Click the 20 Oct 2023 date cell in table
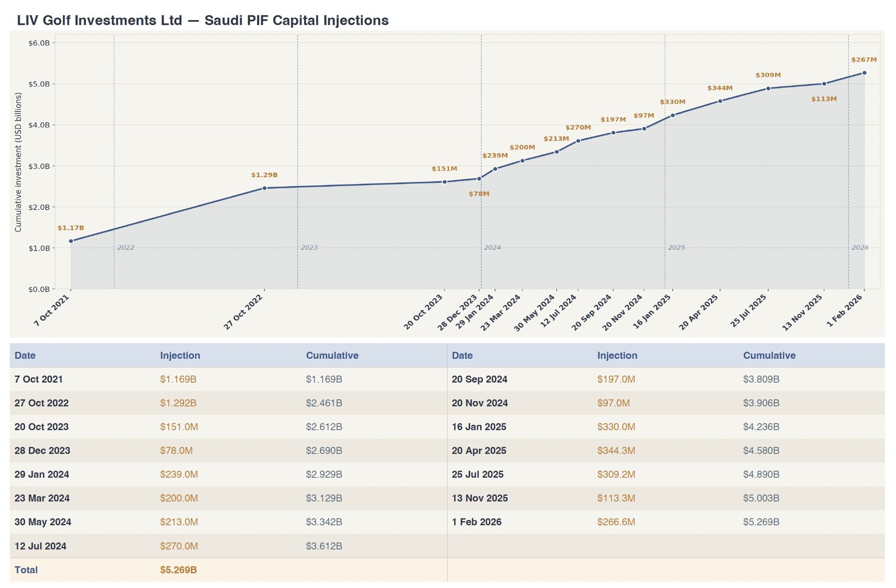Viewport: 896px width, 588px height. [x=41, y=427]
